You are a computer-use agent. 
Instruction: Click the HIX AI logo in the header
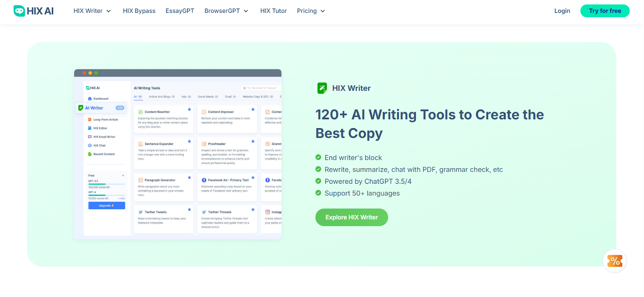tap(33, 11)
